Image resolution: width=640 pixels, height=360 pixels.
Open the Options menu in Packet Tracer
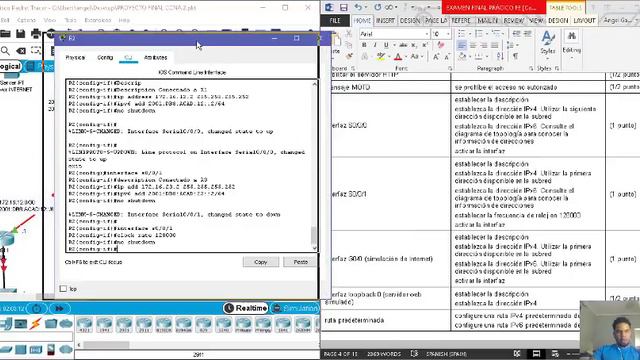[27, 20]
